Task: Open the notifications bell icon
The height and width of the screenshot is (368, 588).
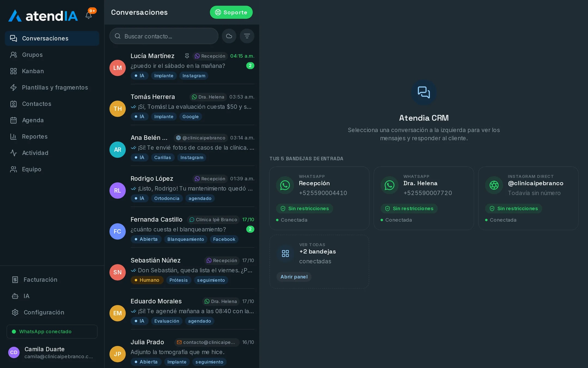Action: pyautogui.click(x=88, y=16)
